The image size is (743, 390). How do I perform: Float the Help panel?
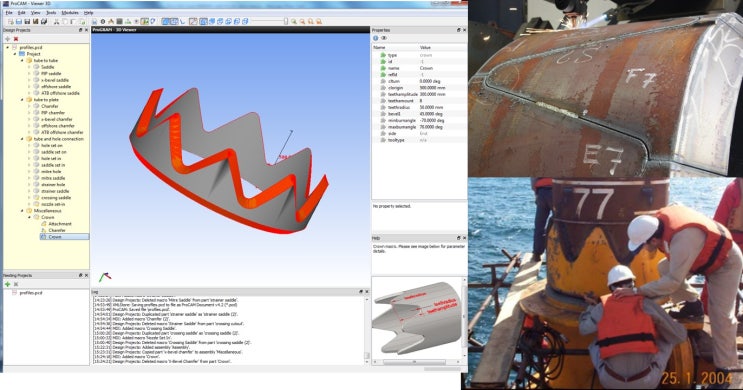tap(458, 238)
